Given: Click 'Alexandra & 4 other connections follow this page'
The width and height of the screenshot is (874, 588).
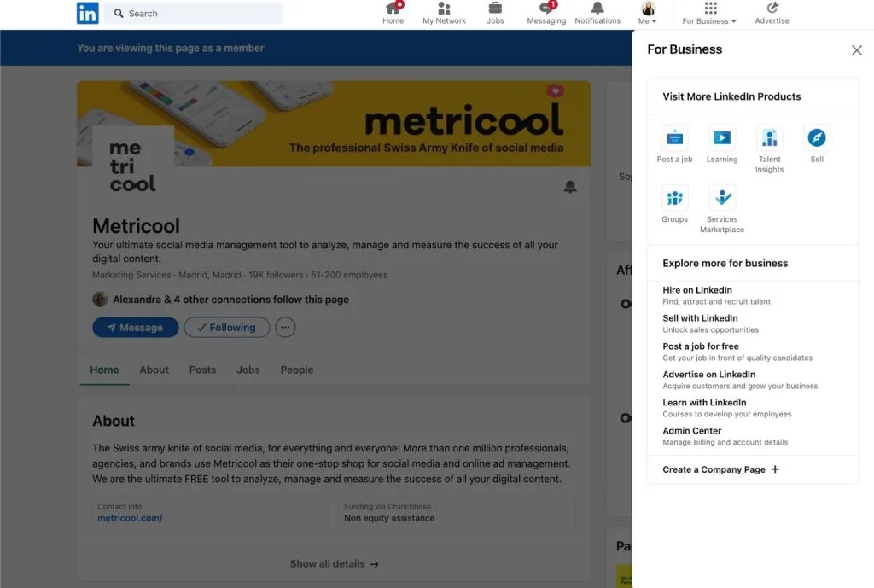Looking at the screenshot, I should (230, 300).
